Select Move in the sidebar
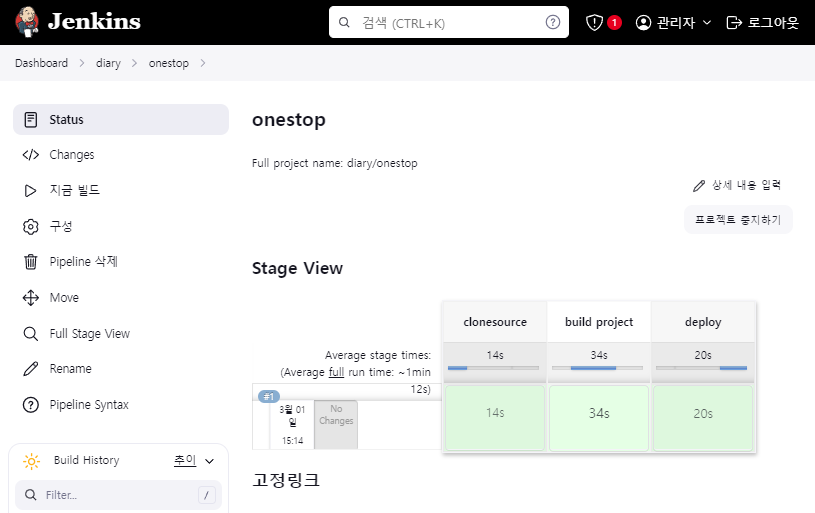The image size is (815, 513). point(121,298)
